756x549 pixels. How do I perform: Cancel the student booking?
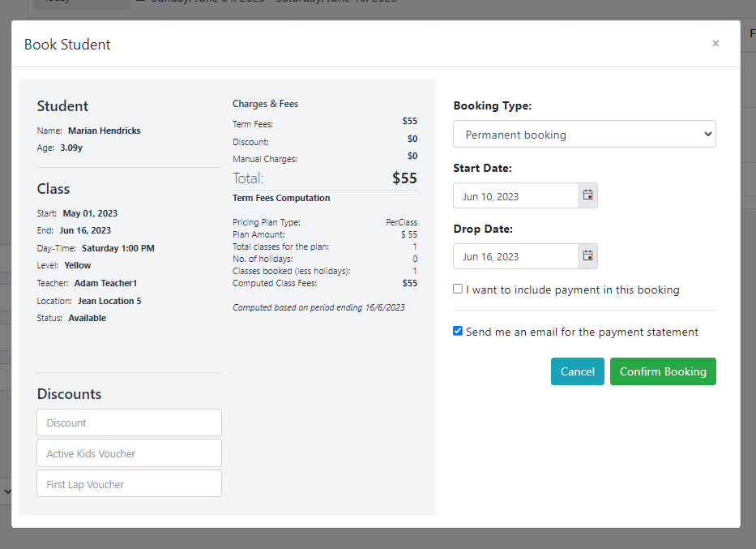click(x=577, y=371)
